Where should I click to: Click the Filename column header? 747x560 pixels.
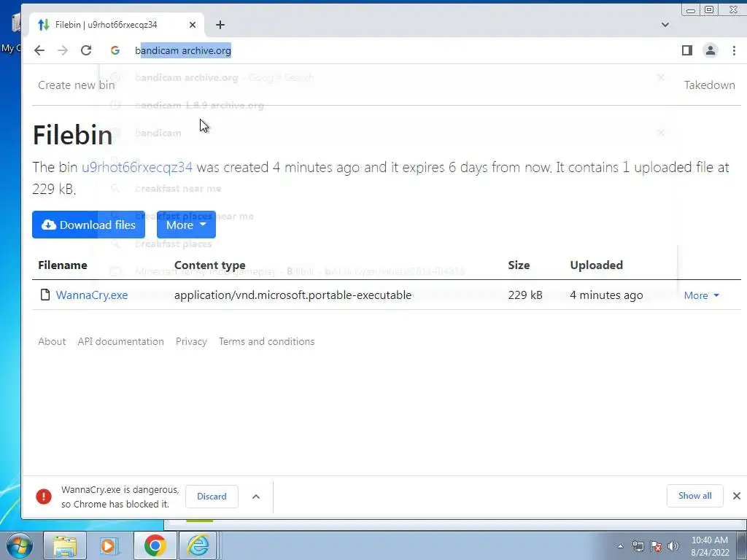63,265
